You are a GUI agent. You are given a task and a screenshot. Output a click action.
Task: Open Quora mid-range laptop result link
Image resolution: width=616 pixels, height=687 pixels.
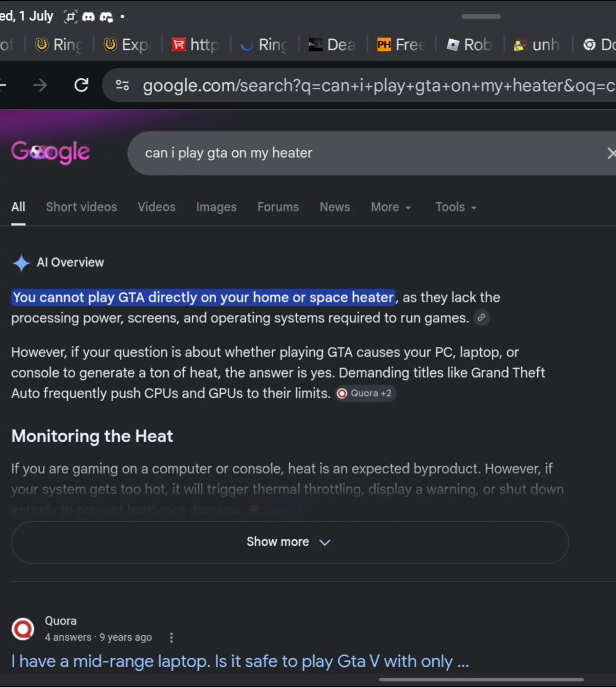click(x=240, y=661)
